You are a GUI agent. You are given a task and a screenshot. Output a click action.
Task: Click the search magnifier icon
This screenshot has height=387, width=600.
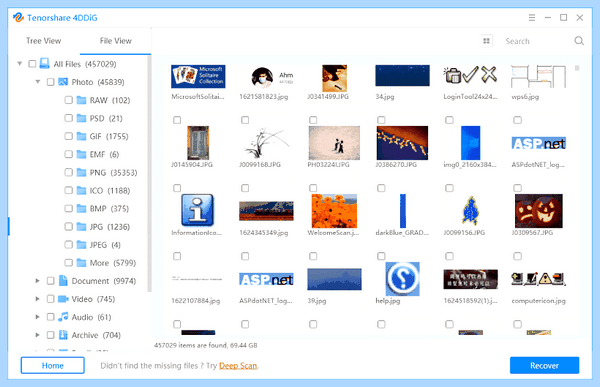579,41
